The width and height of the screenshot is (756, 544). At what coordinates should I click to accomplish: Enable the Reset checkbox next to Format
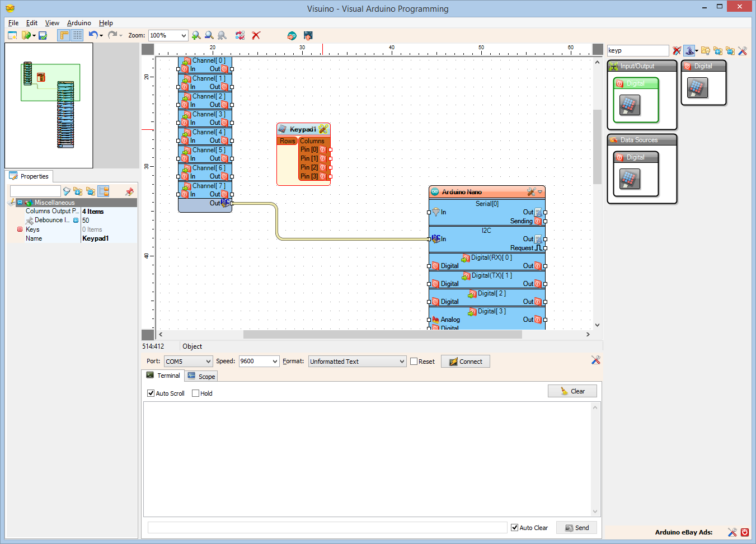[414, 361]
